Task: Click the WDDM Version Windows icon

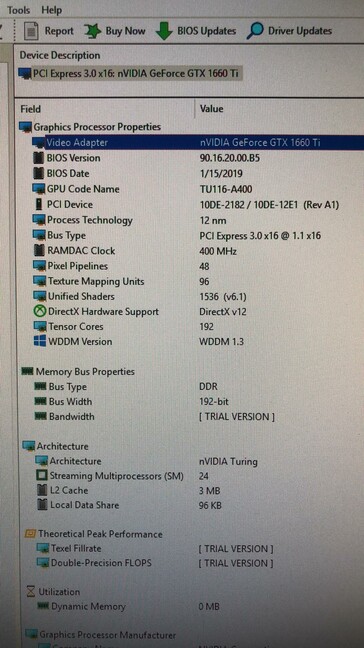Action: tap(40, 342)
